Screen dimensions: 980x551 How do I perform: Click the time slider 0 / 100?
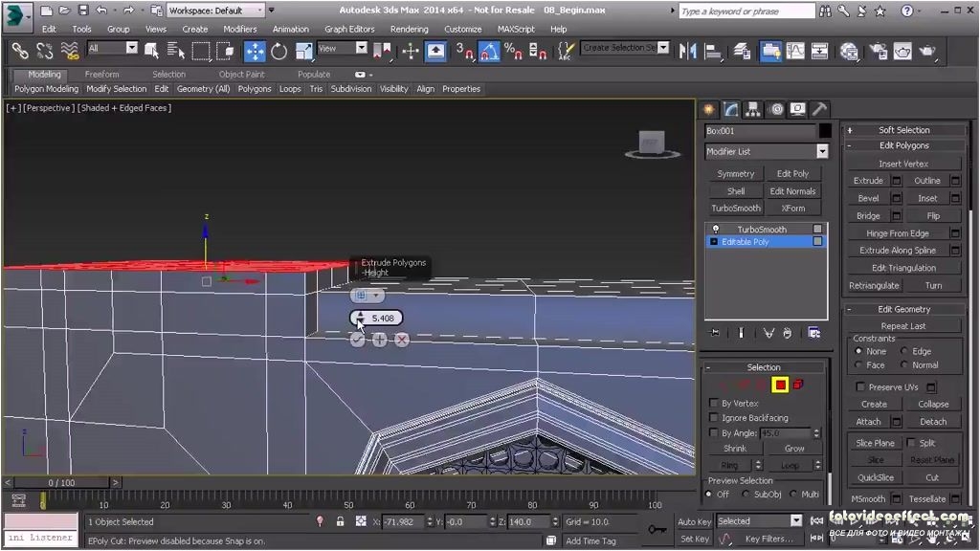pos(61,483)
